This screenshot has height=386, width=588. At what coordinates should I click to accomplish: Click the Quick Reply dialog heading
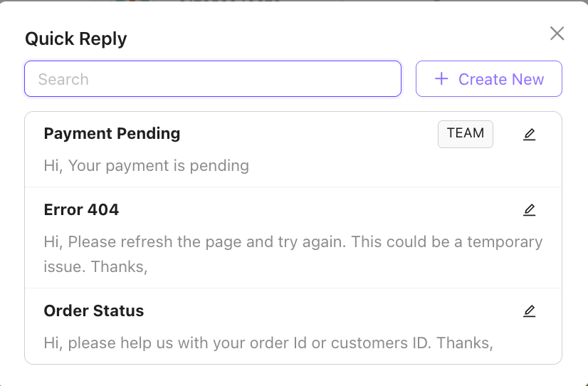[76, 38]
